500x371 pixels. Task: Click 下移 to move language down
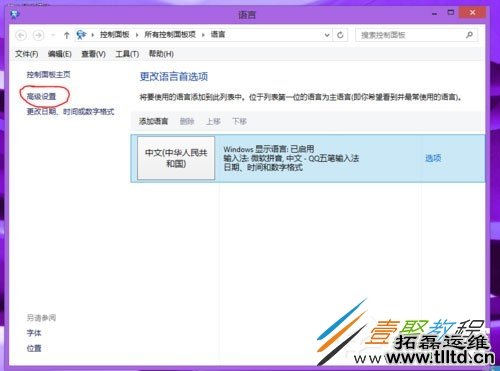pos(239,121)
